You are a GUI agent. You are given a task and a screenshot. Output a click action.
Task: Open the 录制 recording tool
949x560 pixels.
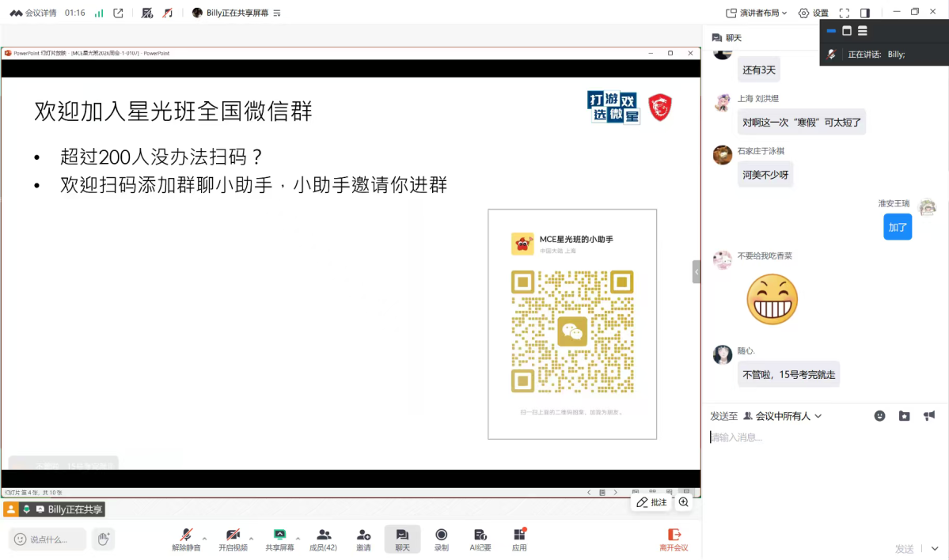tap(441, 539)
